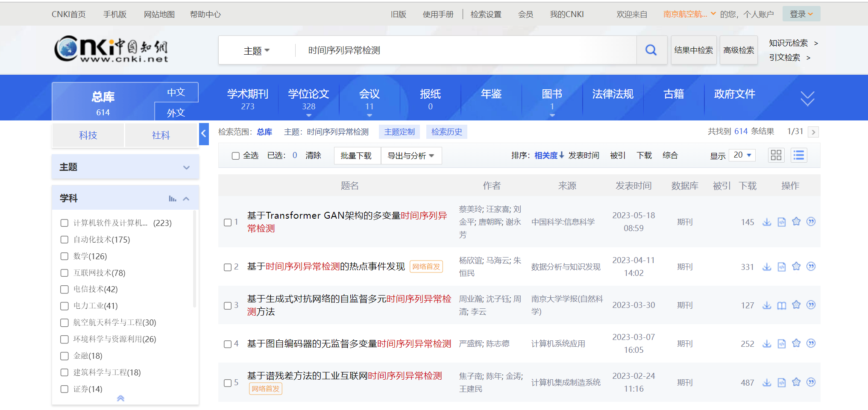Open the 学术期刊 tab
This screenshot has height=410, width=868.
coord(248,99)
